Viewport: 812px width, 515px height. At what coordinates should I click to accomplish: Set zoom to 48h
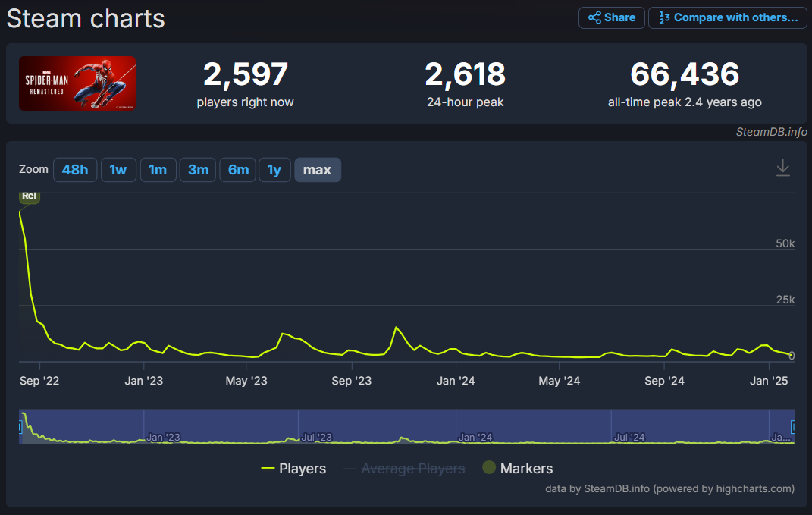click(75, 170)
